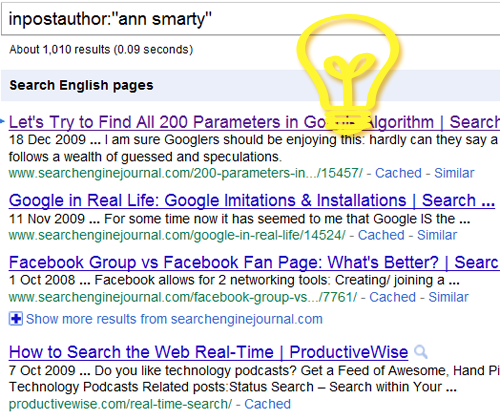Open Cached link for facebook-group-vs result
This screenshot has width=500, height=420.
point(392,297)
